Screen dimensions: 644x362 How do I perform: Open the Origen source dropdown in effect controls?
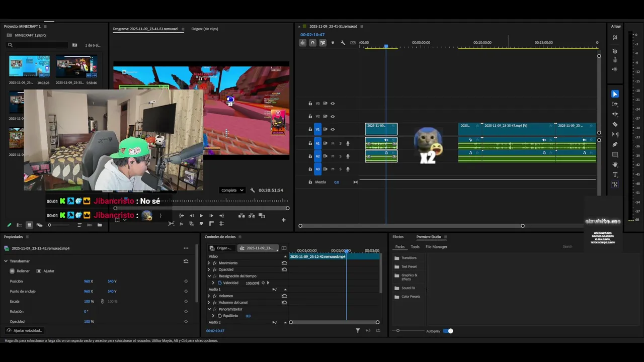click(x=222, y=248)
